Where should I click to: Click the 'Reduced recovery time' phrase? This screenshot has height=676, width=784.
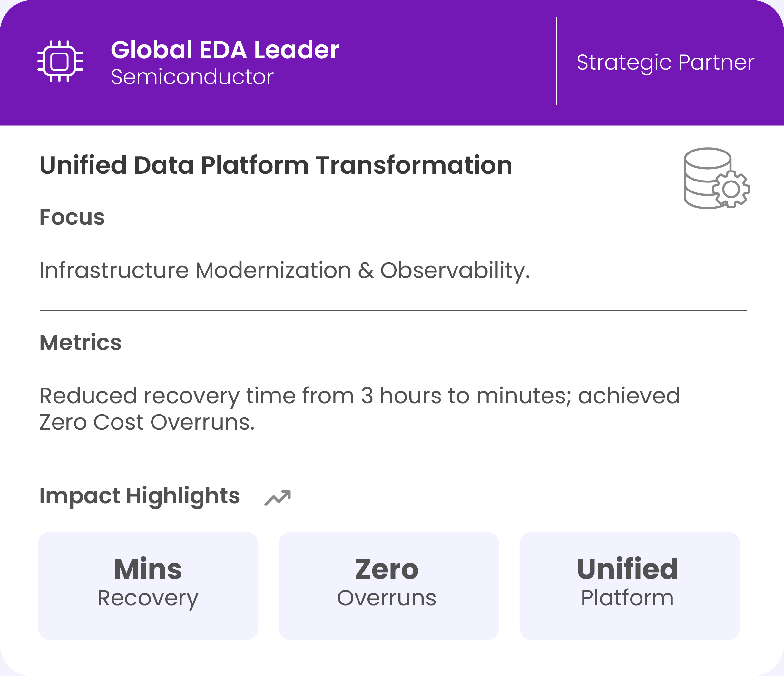click(139, 396)
